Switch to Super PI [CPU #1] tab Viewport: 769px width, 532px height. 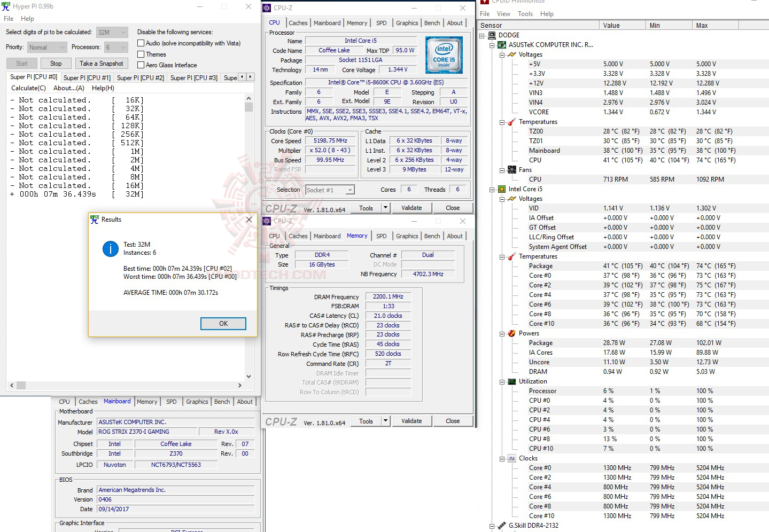click(x=87, y=78)
